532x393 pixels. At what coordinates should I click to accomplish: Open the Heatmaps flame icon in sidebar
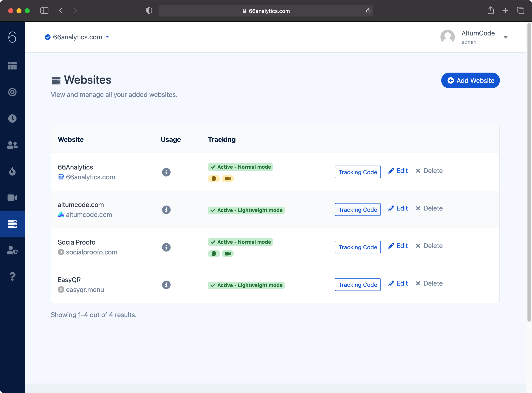click(12, 172)
